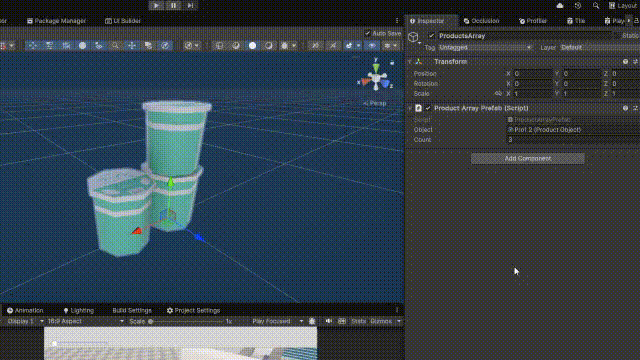Viewport: 640px width, 360px height.
Task: Open the Project Settings tab
Action: pos(193,311)
